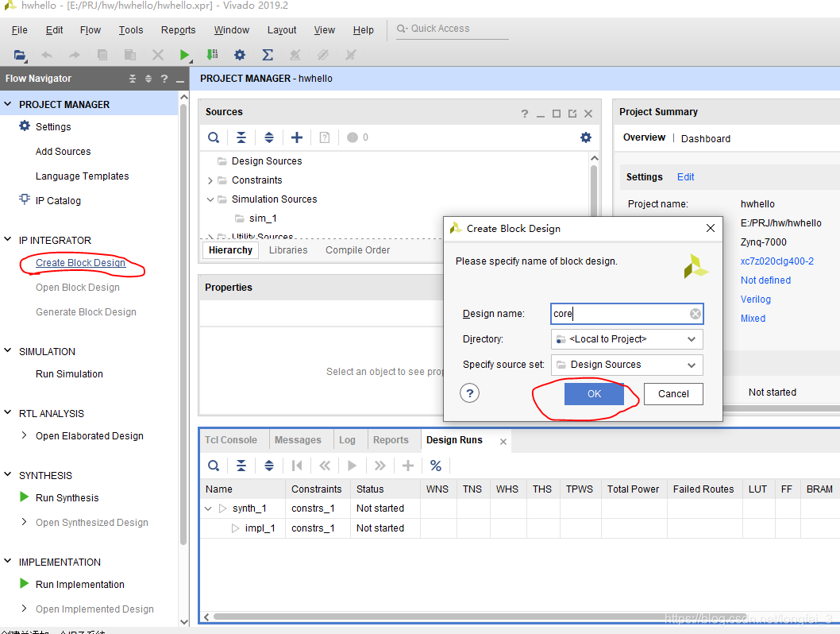Collapse RTL ANALYSIS section

click(x=7, y=412)
